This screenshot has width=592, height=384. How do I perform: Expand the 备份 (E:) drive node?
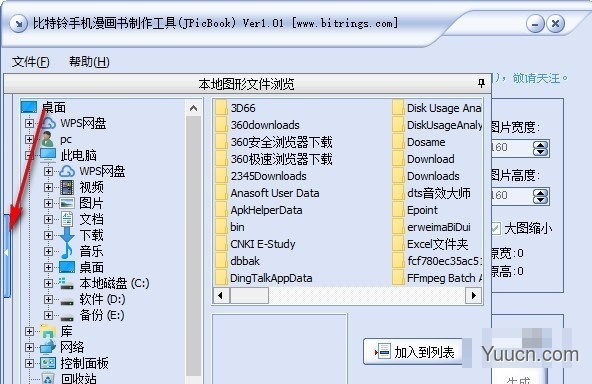click(x=48, y=315)
